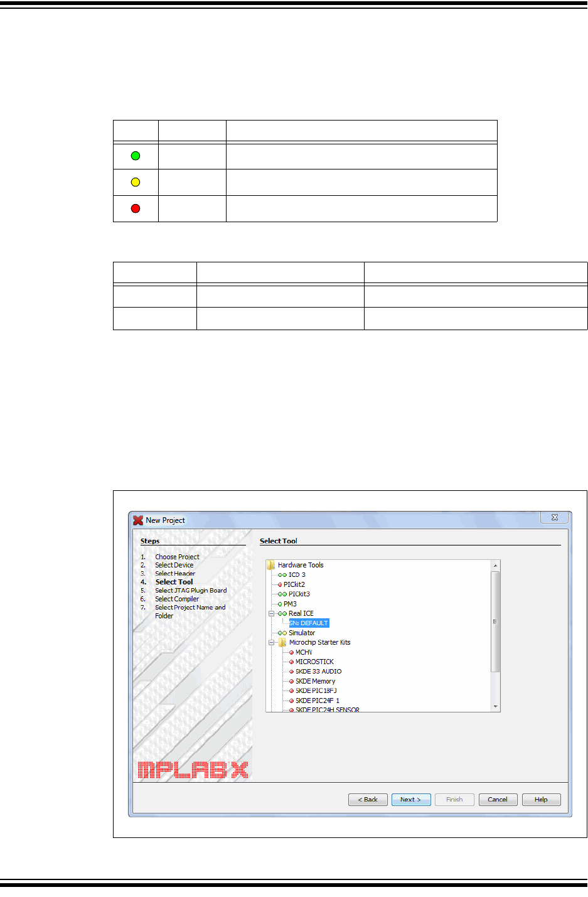Click the Hardware Tools folder icon
The image size is (588, 897).
click(270, 565)
